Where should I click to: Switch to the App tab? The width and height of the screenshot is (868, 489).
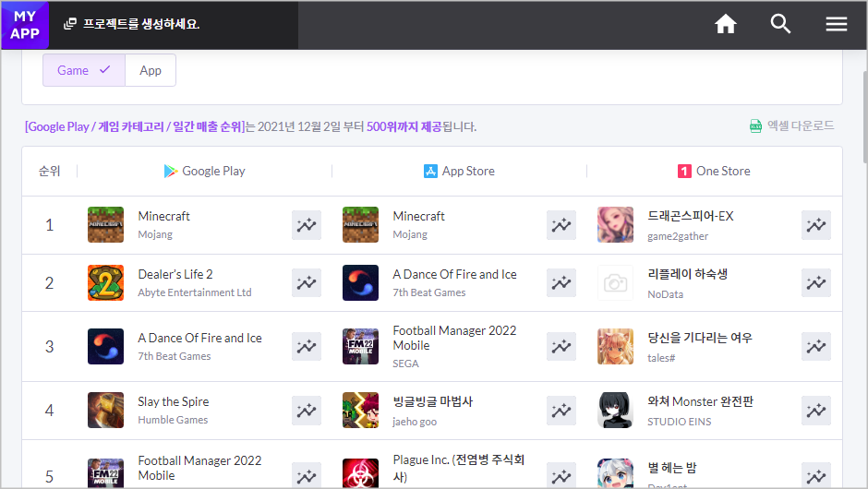click(x=151, y=70)
